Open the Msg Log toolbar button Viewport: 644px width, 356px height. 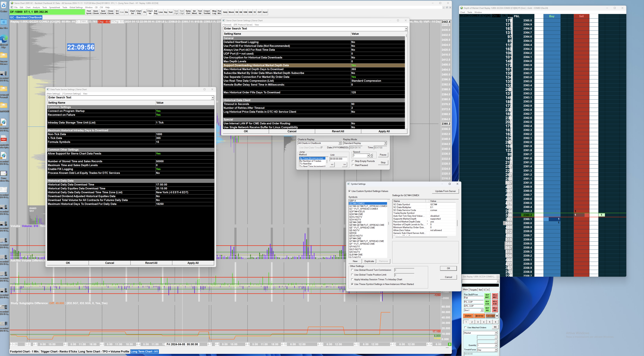coord(214,12)
